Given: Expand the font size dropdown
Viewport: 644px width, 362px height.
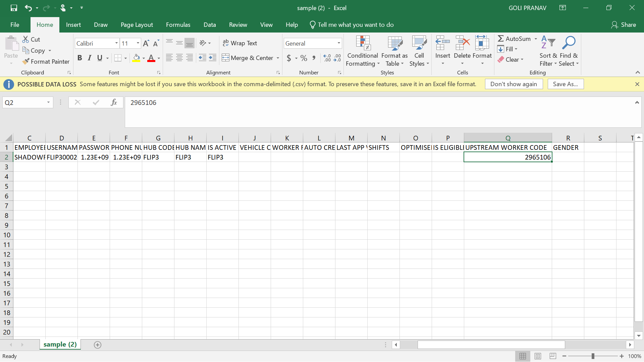Looking at the screenshot, I should pos(138,43).
